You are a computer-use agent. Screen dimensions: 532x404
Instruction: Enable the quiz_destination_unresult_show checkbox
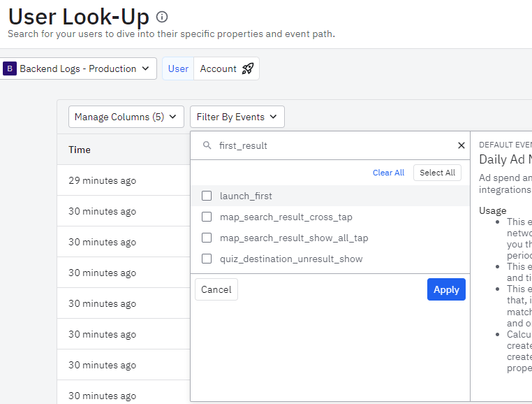point(207,259)
